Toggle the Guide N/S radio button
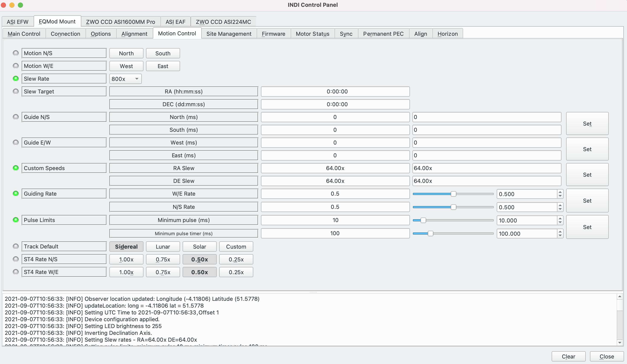627x364 pixels. click(16, 117)
